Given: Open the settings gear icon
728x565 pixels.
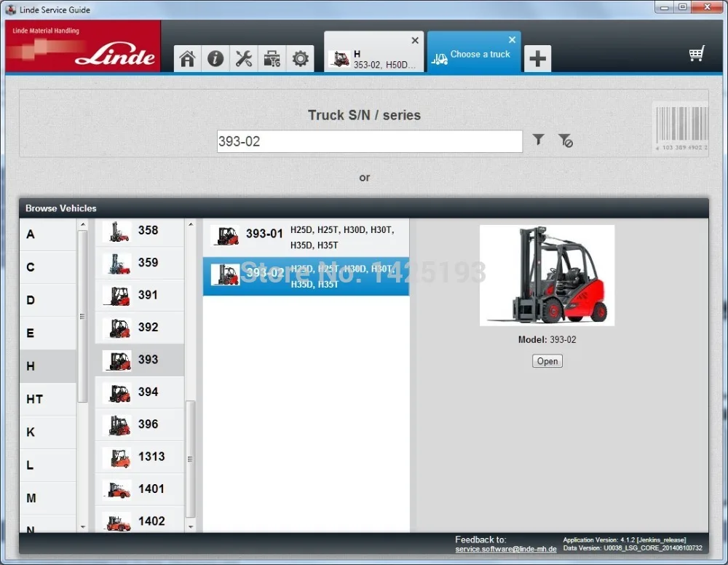Looking at the screenshot, I should click(x=301, y=58).
